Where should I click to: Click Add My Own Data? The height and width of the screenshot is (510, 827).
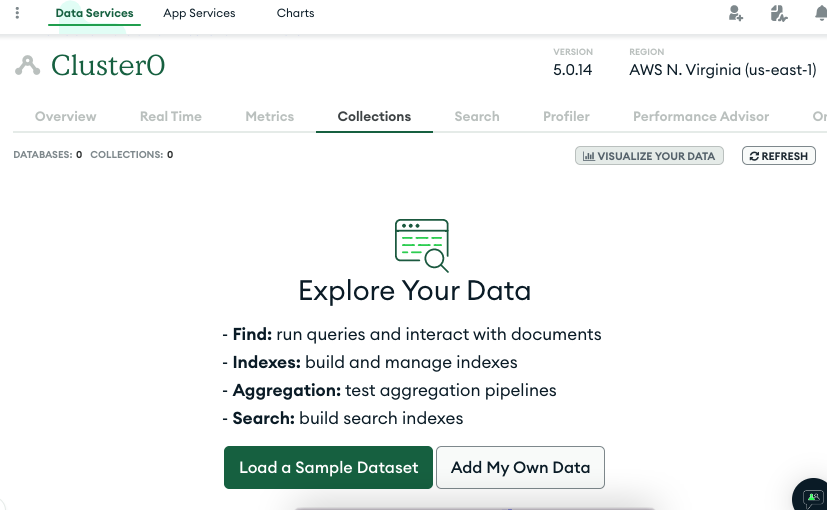coord(520,467)
